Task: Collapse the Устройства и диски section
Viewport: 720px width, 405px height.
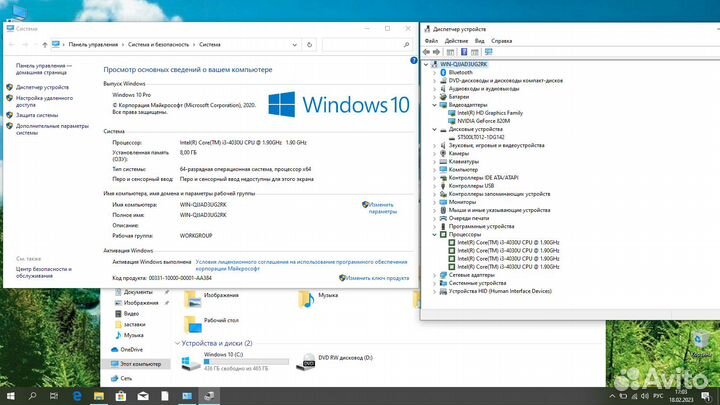Action: [x=177, y=343]
